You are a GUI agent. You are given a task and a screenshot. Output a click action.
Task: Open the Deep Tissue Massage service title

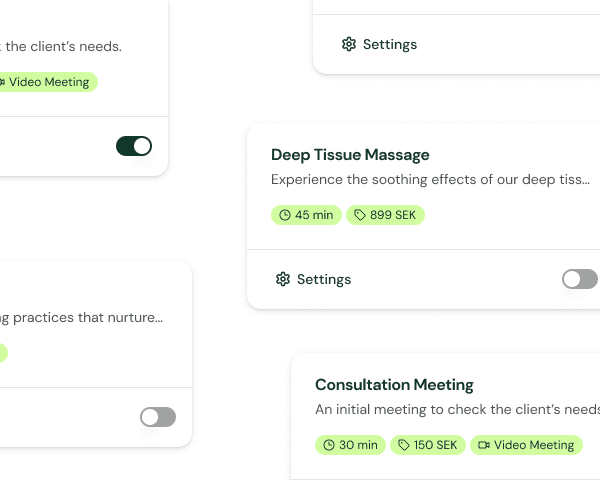click(350, 155)
